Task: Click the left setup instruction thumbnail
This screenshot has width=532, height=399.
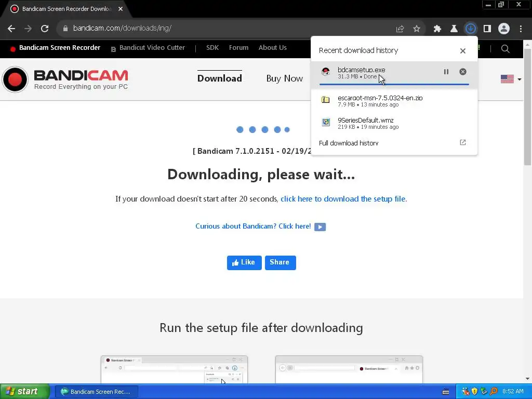Action: click(175, 369)
